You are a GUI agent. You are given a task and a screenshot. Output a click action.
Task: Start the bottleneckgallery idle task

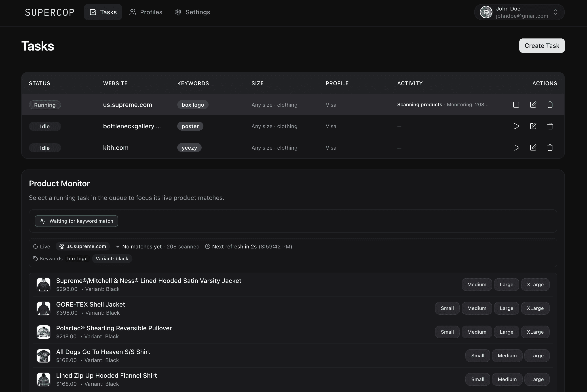click(516, 126)
